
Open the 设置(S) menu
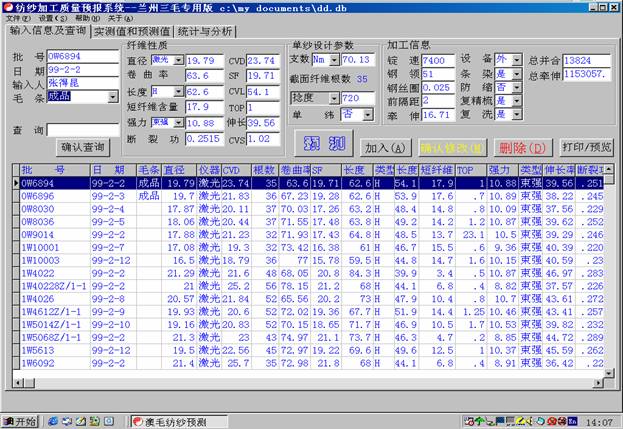[52, 18]
